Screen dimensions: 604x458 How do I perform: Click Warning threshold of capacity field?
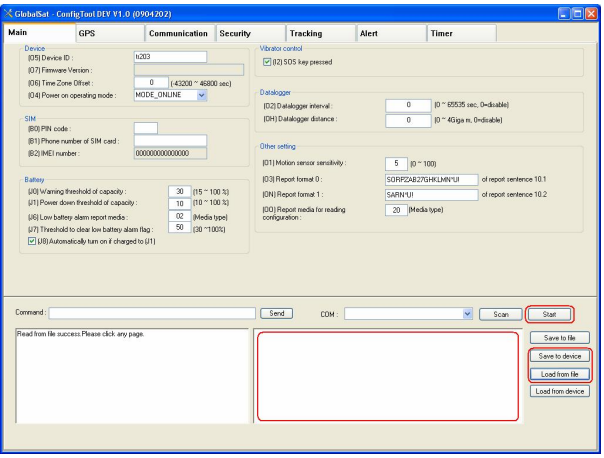click(x=180, y=191)
